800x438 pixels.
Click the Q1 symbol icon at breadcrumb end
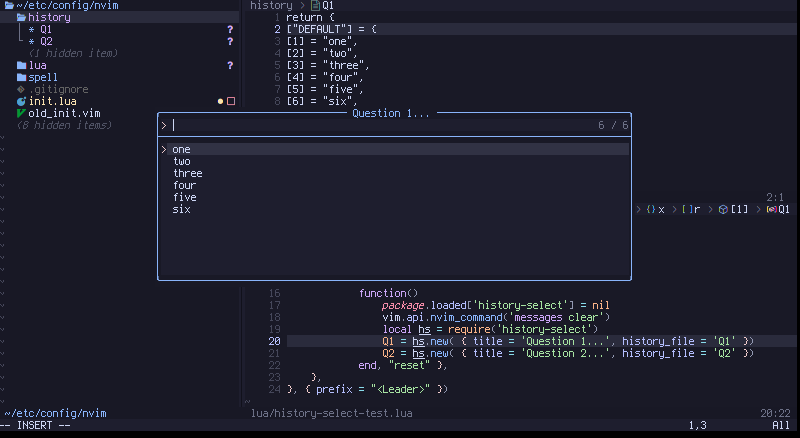click(771, 209)
